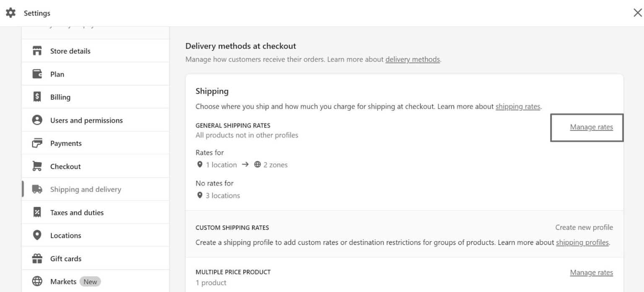644x292 pixels.
Task: Click the shipping rates link
Action: 518,106
